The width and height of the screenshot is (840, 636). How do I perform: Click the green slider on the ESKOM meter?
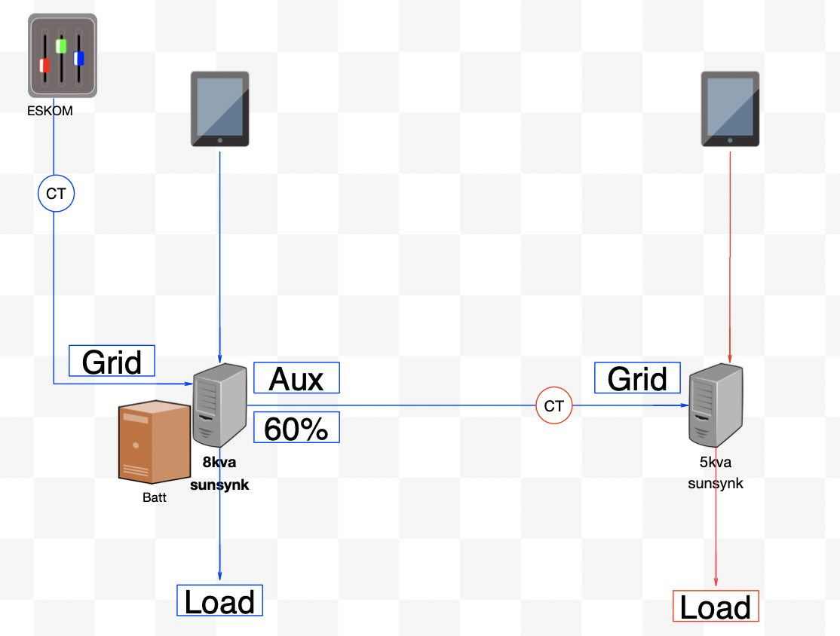[x=62, y=47]
